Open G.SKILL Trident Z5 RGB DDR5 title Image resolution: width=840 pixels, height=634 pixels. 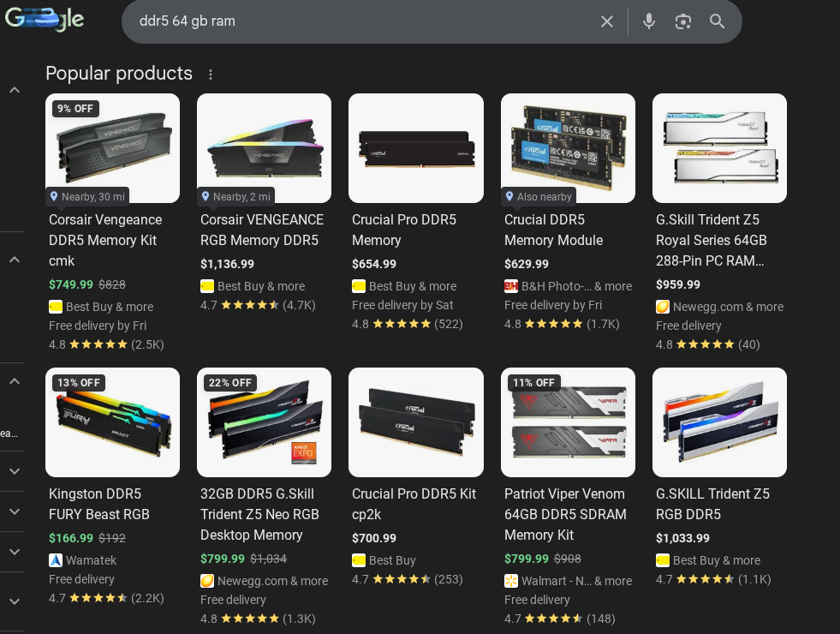(x=712, y=504)
